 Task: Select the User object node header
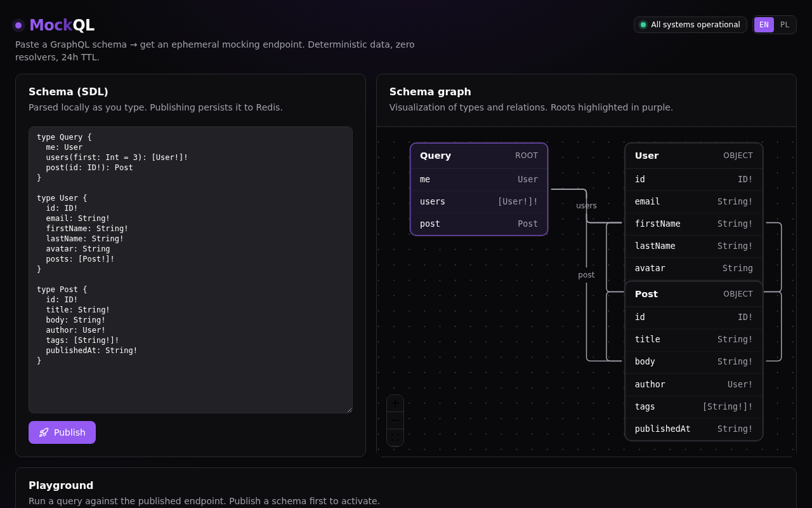click(x=694, y=156)
